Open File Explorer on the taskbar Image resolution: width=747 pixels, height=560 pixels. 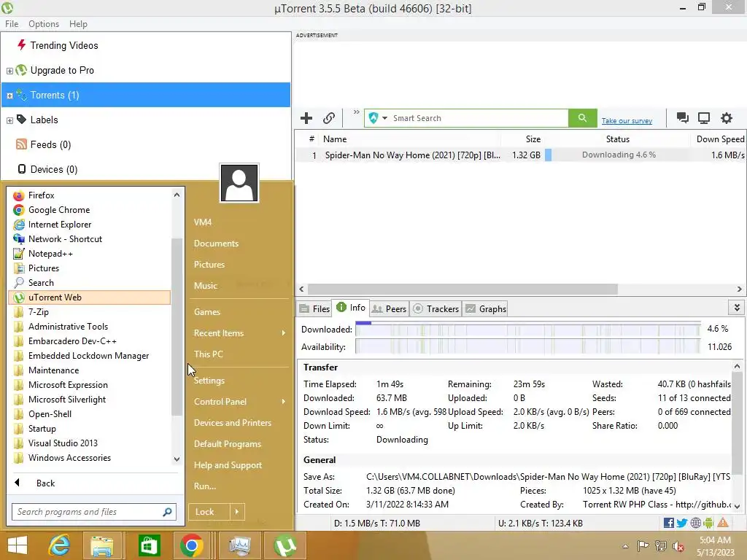[x=102, y=545]
